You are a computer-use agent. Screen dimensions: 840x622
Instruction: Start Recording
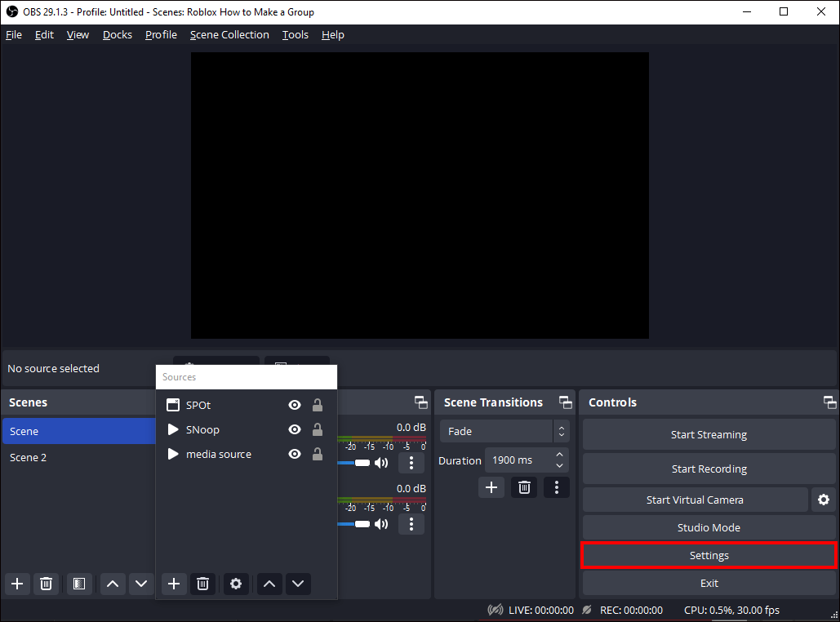(x=709, y=469)
